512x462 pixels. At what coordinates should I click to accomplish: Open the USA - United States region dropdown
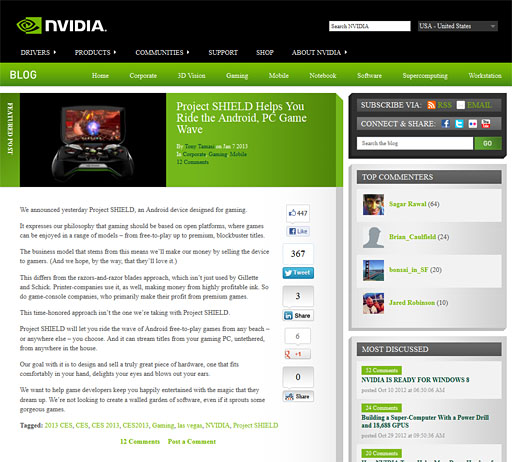pyautogui.click(x=458, y=26)
